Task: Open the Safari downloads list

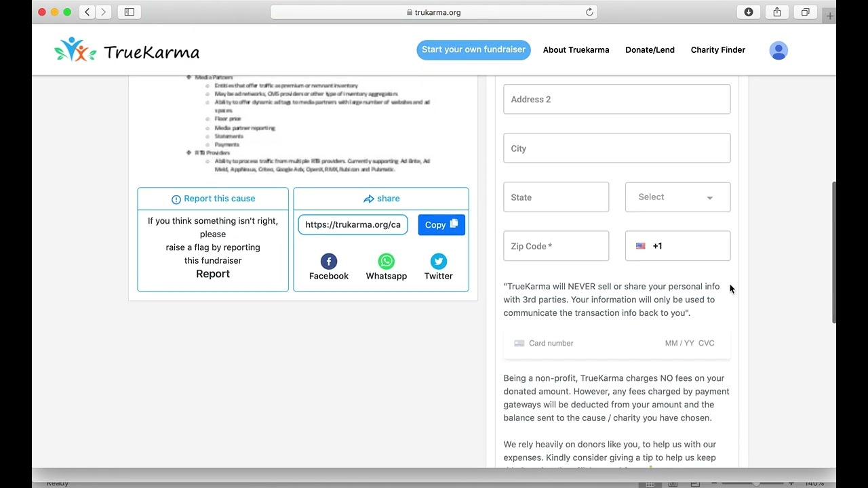Action: click(749, 12)
